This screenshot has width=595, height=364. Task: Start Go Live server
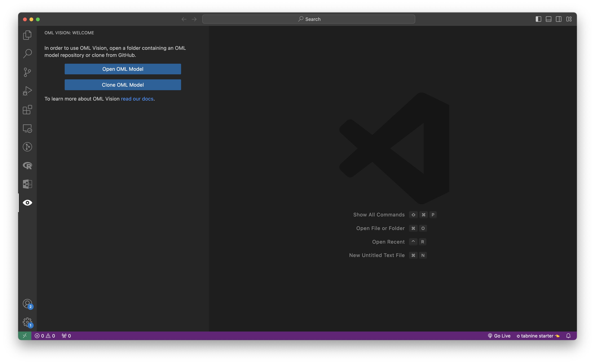[x=499, y=336]
